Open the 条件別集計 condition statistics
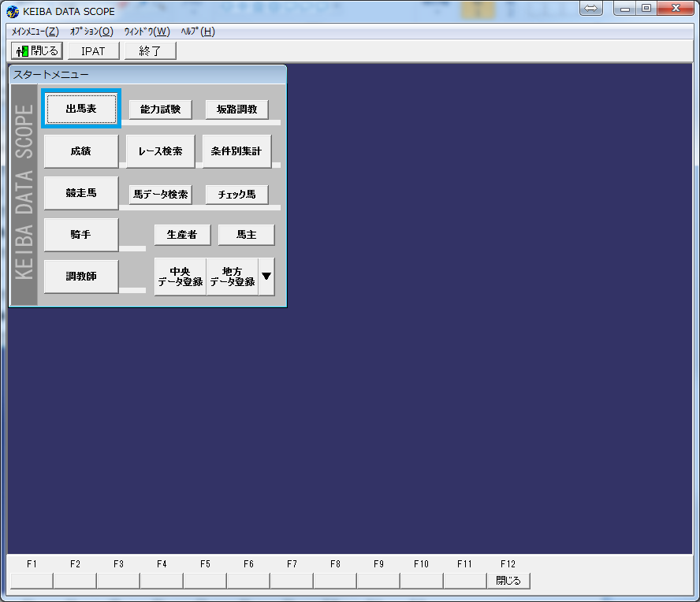 [236, 151]
